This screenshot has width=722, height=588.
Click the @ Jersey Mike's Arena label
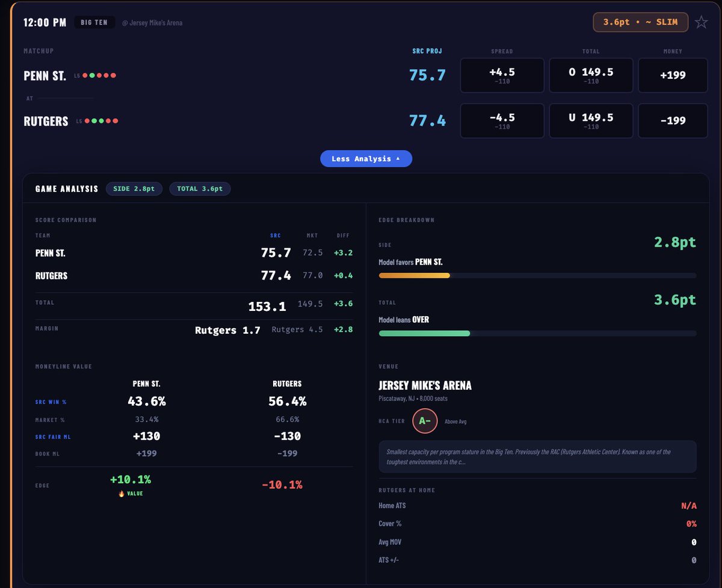tap(152, 23)
